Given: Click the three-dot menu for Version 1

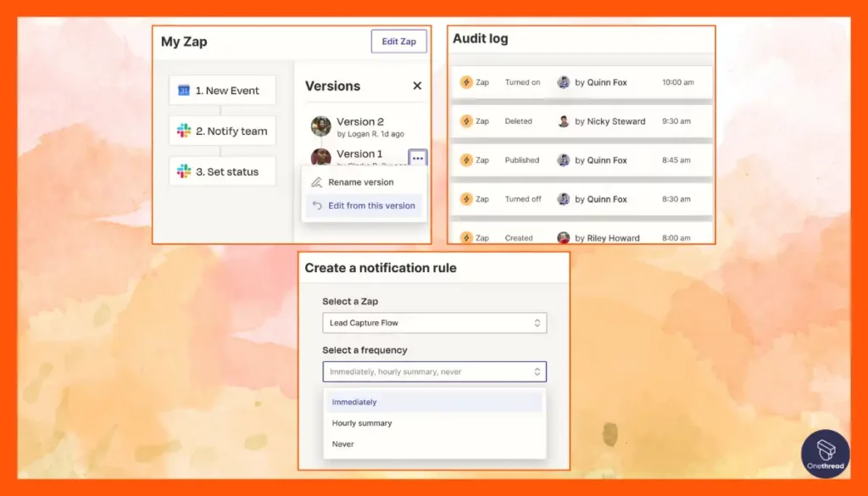Looking at the screenshot, I should 417,159.
